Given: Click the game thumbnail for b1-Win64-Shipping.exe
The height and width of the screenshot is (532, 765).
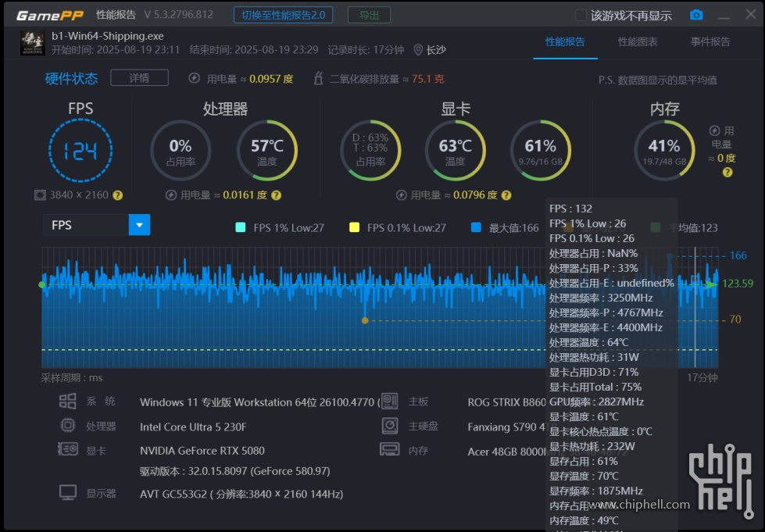Looking at the screenshot, I should tap(33, 43).
